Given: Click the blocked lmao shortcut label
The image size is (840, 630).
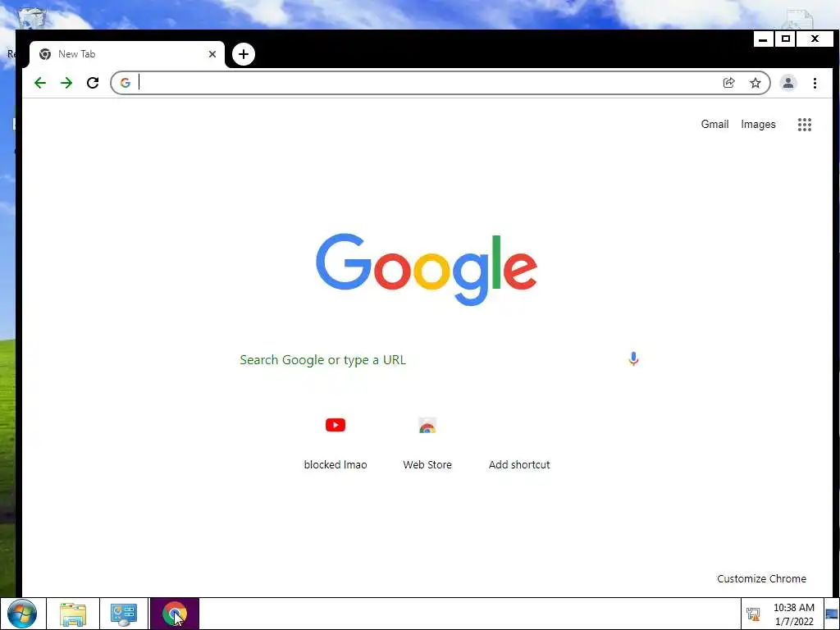Looking at the screenshot, I should coord(336,465).
